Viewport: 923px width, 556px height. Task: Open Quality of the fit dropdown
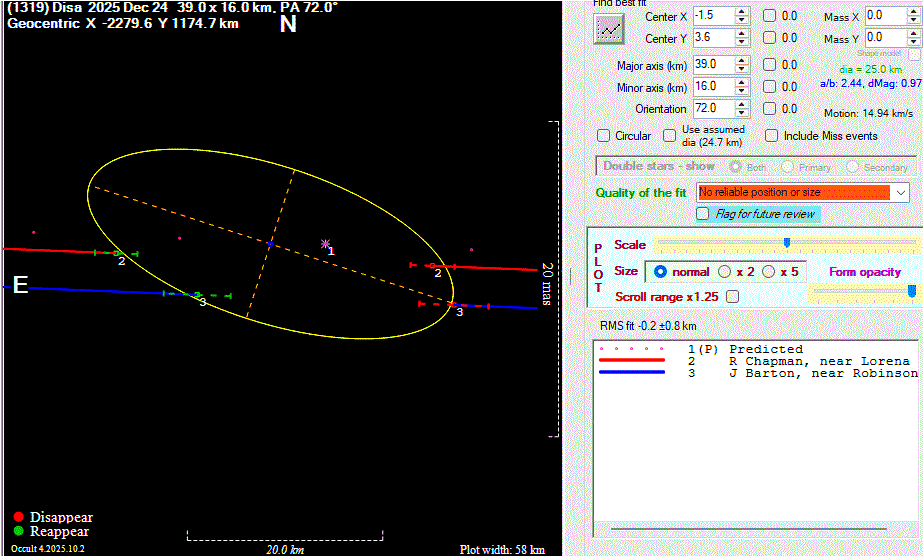point(900,192)
